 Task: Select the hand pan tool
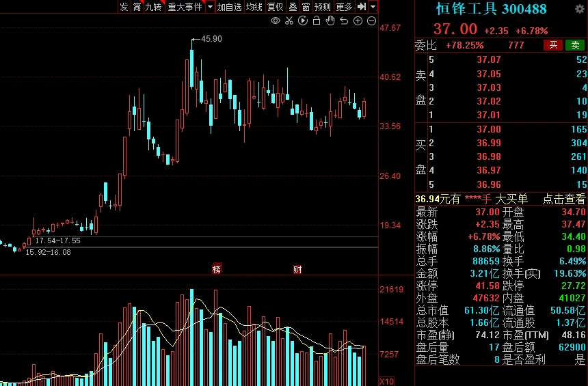[x=330, y=21]
